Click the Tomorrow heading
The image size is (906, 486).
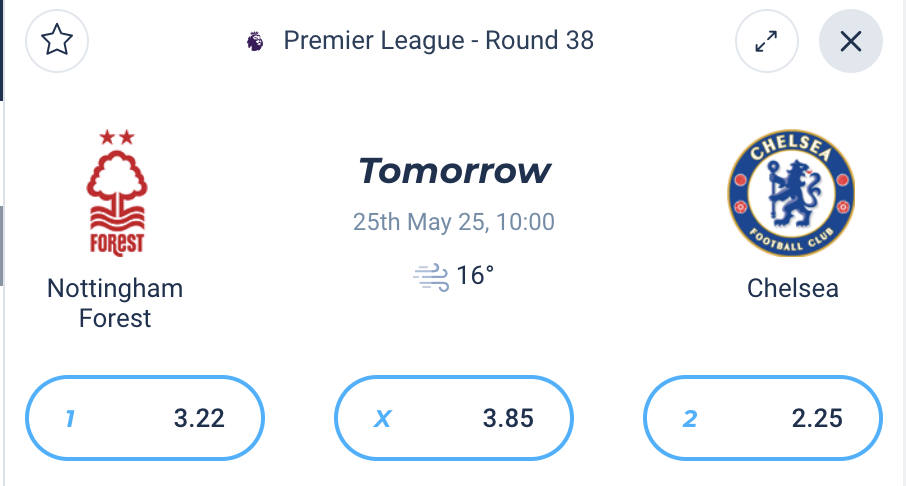[x=454, y=171]
